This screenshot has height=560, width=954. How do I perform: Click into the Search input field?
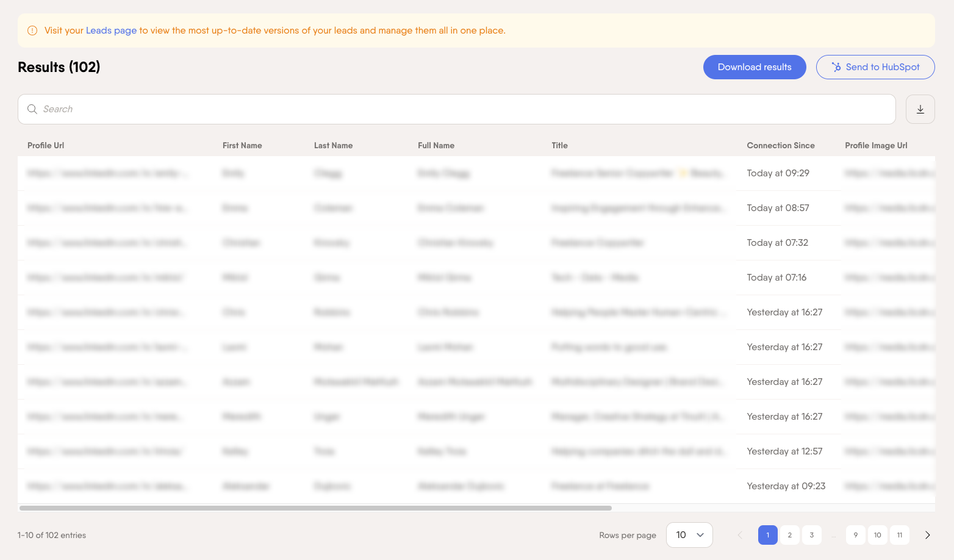coord(464,109)
